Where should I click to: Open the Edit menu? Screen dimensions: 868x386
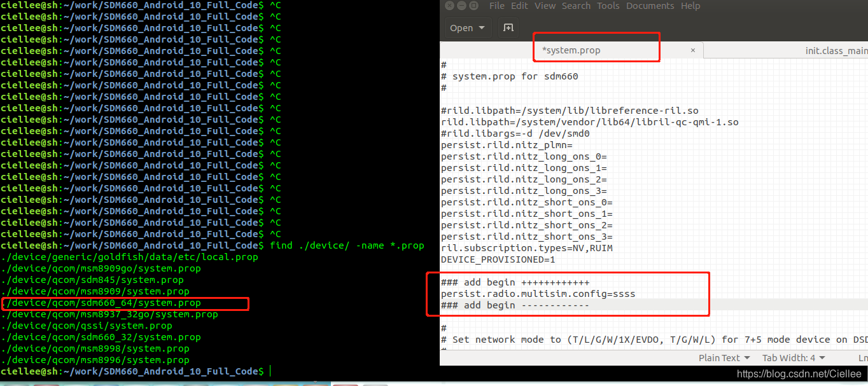519,6
